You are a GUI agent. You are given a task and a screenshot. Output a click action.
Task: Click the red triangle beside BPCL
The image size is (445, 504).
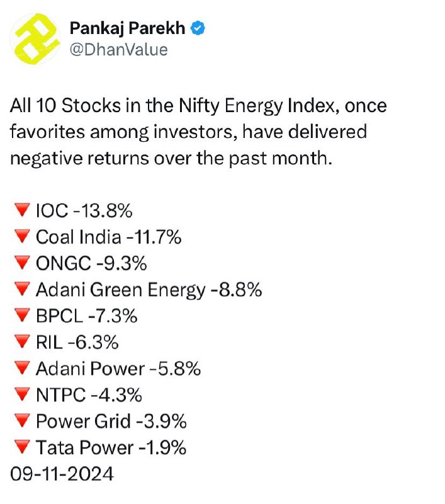pyautogui.click(x=22, y=316)
